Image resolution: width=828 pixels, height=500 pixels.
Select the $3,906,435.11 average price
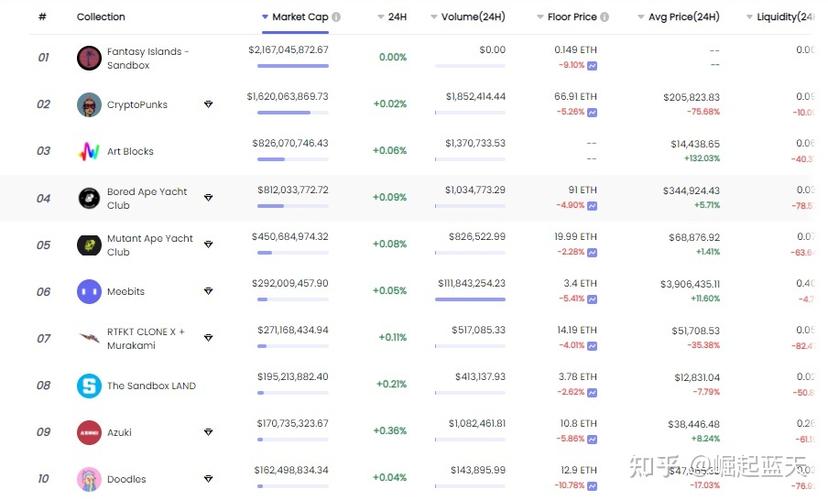(690, 284)
